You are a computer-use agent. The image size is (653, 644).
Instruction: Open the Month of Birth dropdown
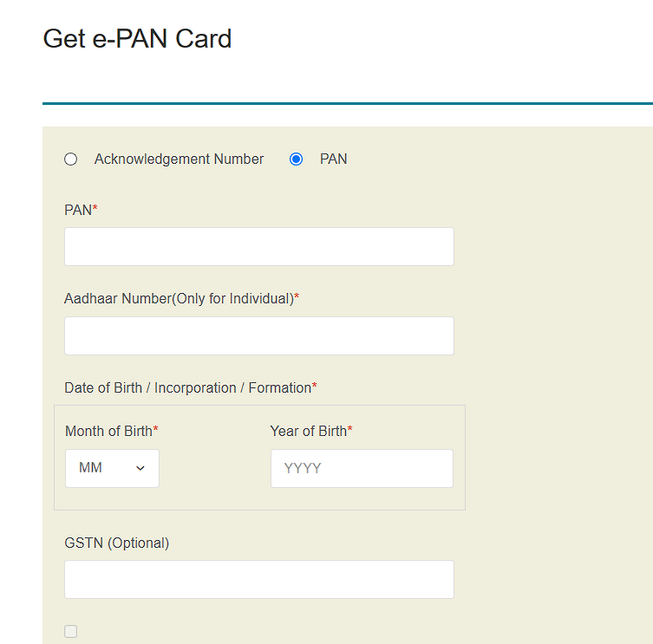112,468
